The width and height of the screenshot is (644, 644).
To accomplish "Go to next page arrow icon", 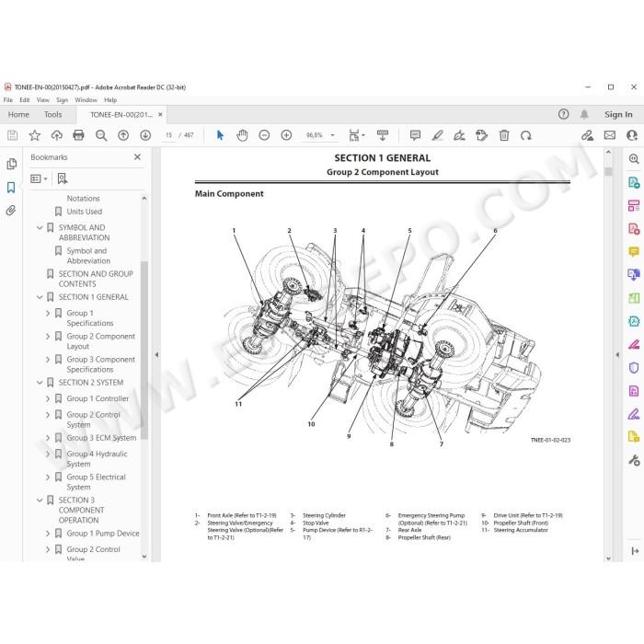I will pos(145,135).
